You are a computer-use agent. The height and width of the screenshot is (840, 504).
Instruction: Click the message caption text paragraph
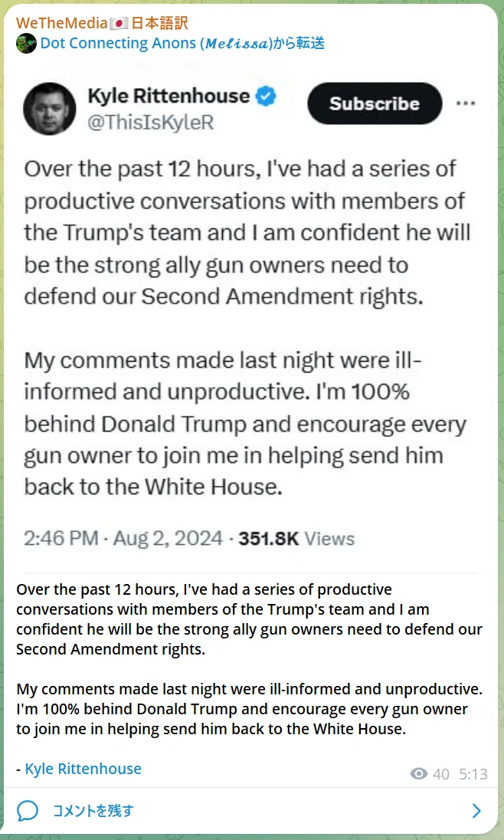click(249, 660)
